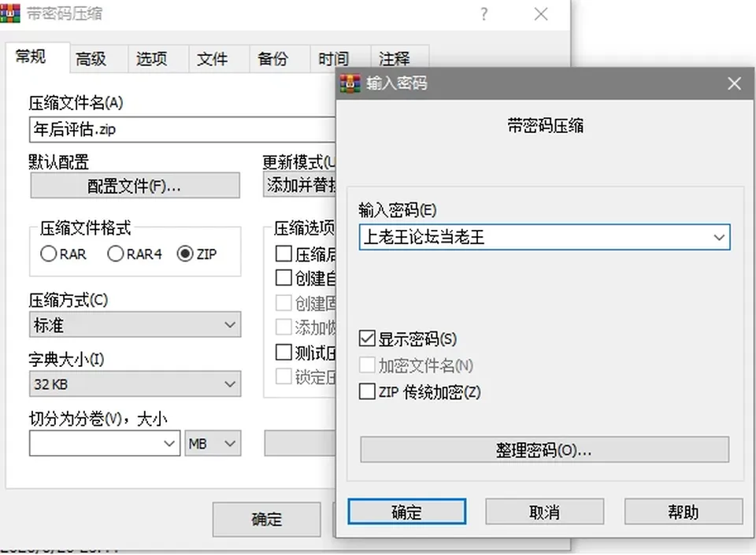The height and width of the screenshot is (555, 756).
Task: Open the 字典大小 dropdown showing 32 KB
Action: click(135, 384)
